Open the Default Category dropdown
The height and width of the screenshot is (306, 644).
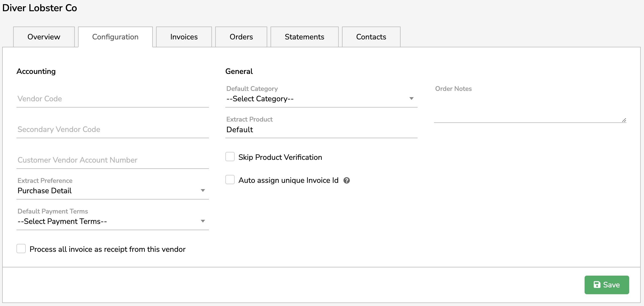(321, 99)
